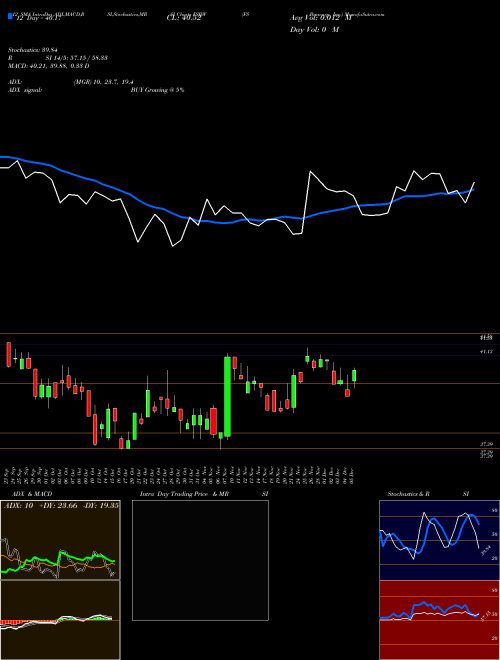This screenshot has width=500, height=660.
Task: Click the 'BUY Growing @ 5%' signal text
Action: coord(157,90)
